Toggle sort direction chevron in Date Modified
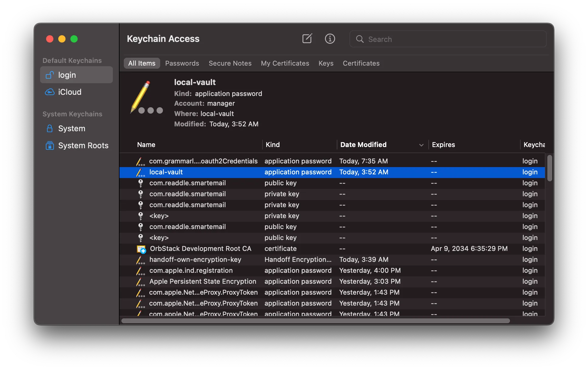The image size is (588, 370). click(421, 145)
